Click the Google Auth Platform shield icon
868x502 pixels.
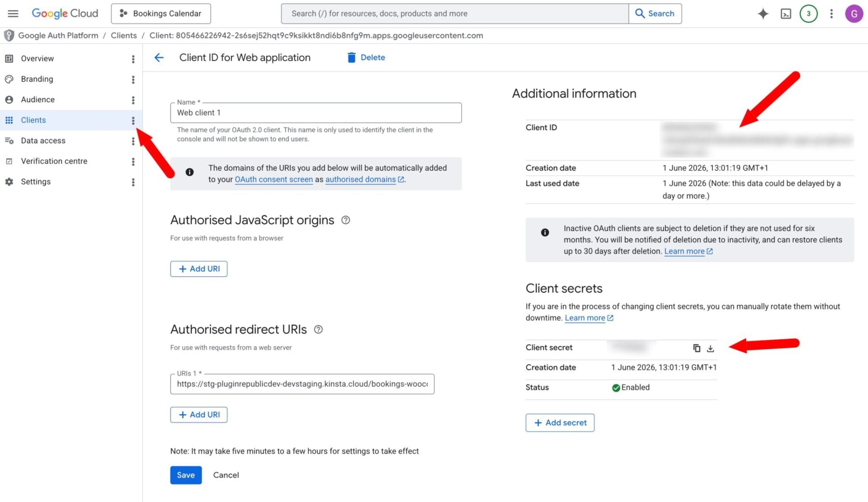(x=9, y=35)
